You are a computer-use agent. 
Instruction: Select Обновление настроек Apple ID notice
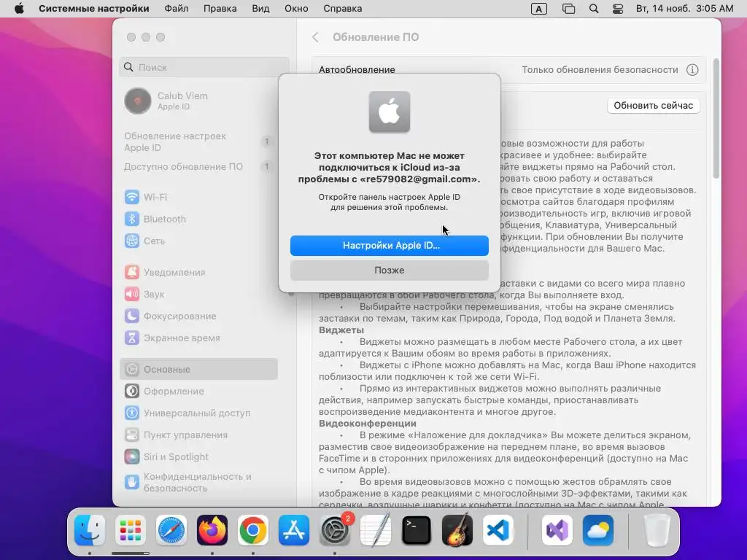pyautogui.click(x=200, y=141)
